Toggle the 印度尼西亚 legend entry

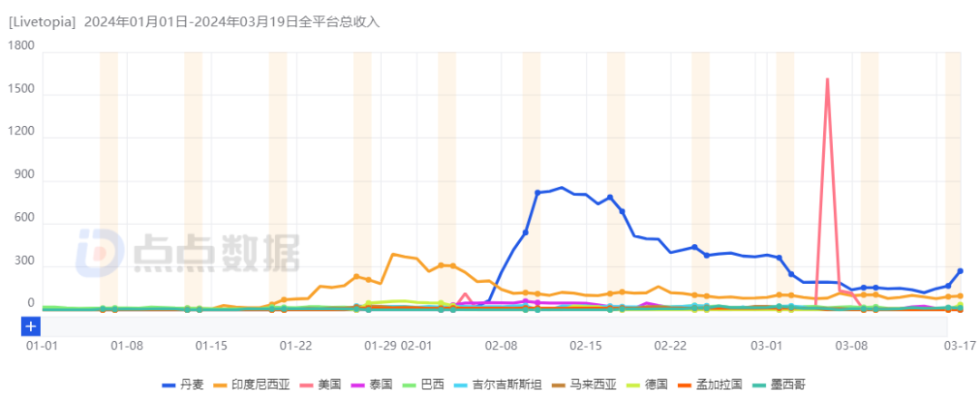(x=260, y=384)
